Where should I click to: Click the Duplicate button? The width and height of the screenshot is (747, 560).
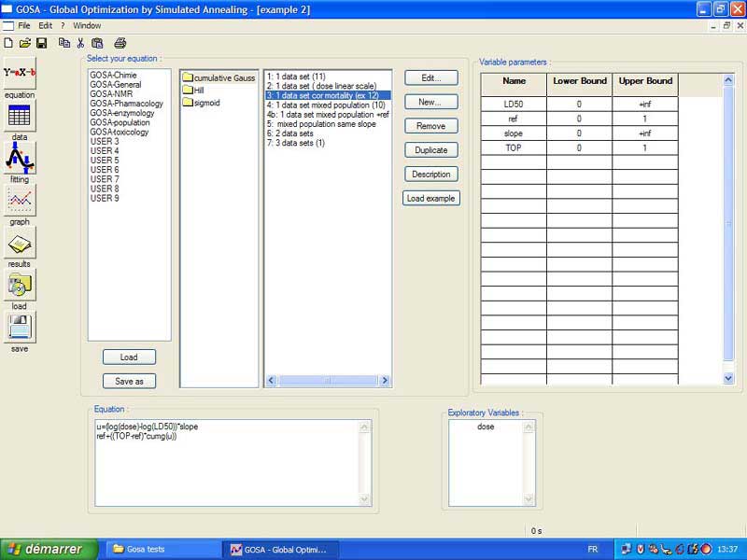click(431, 150)
